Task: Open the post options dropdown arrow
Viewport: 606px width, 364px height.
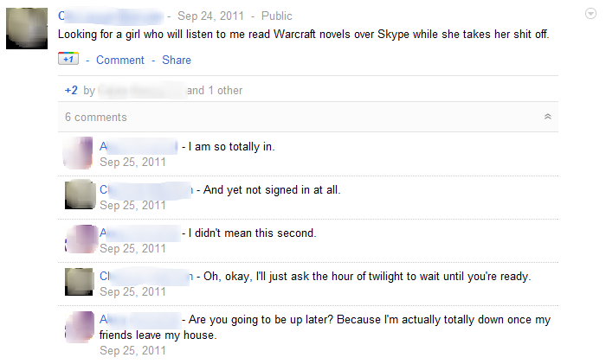Action: coord(590,15)
